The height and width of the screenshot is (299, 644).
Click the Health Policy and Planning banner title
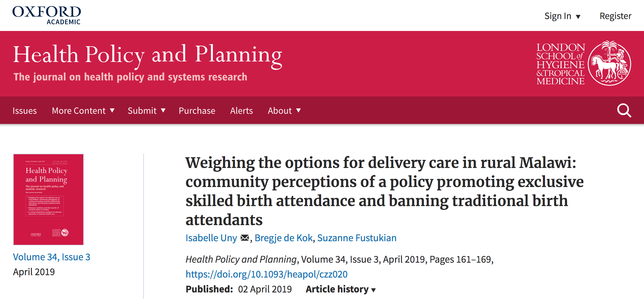coord(148,55)
